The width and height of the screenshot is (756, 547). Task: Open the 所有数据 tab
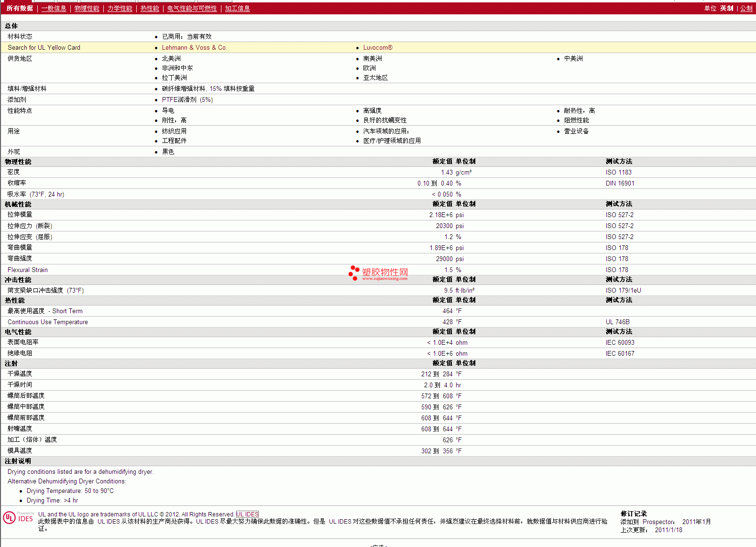point(20,8)
